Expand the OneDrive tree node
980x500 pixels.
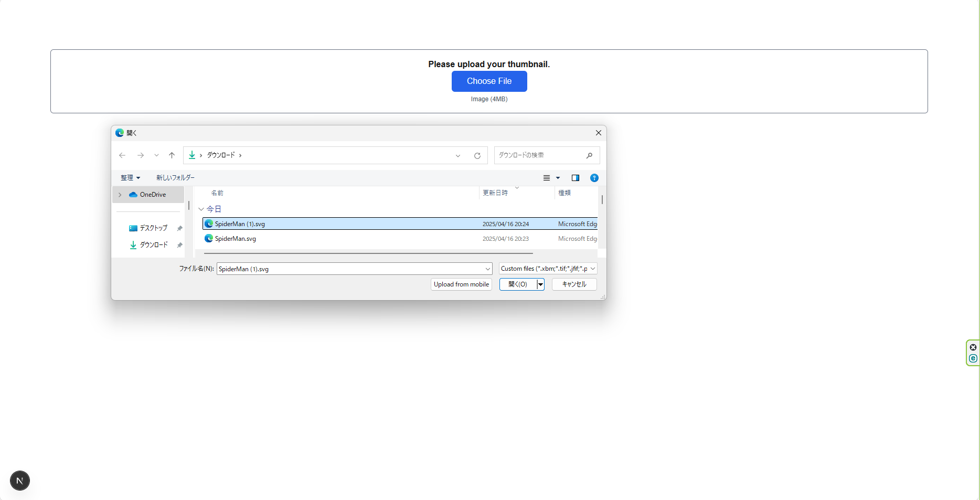[120, 195]
